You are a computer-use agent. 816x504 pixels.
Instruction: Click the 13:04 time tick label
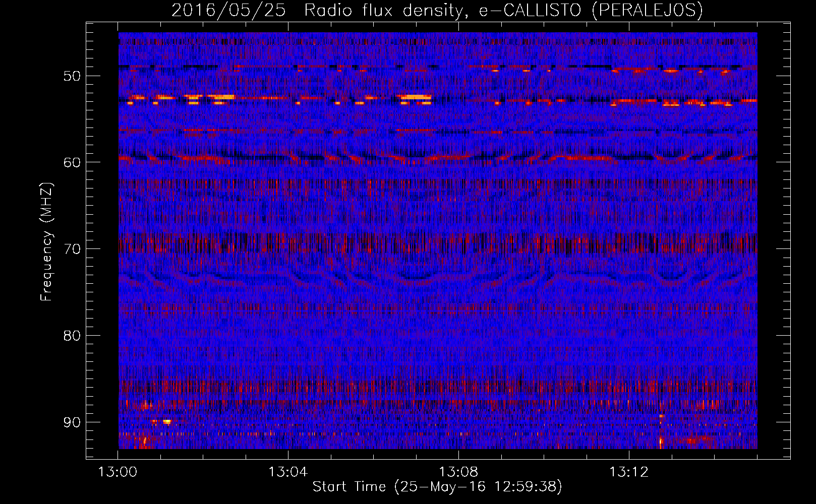tap(288, 472)
